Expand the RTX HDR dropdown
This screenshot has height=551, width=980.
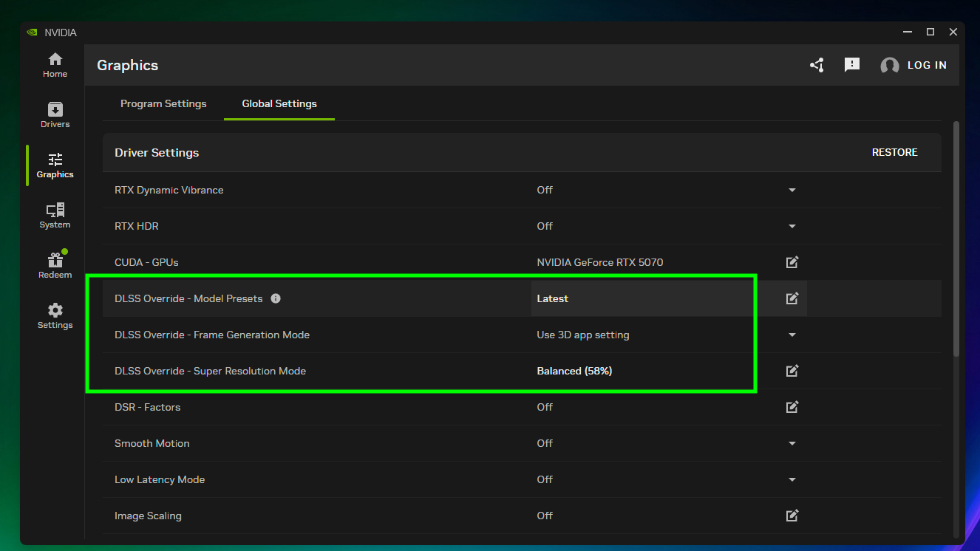point(792,226)
